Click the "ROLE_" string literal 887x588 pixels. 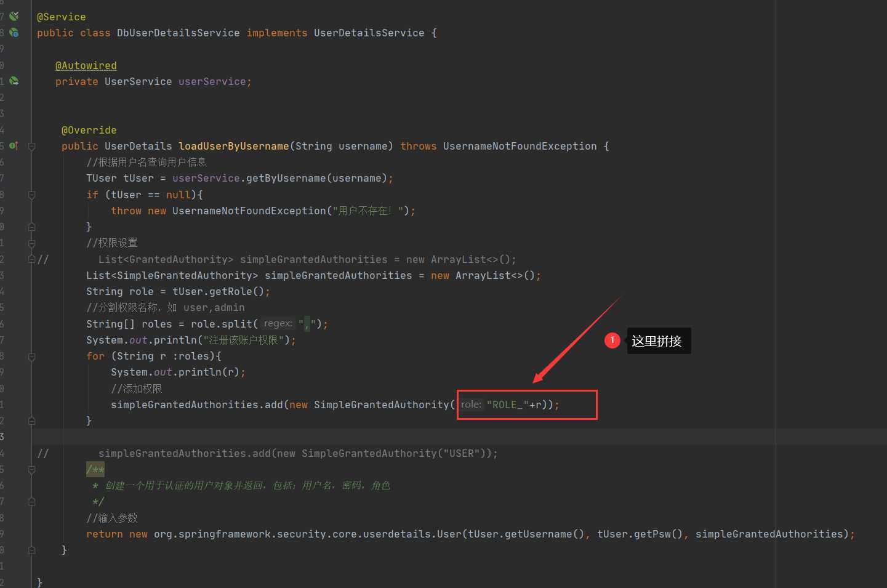coord(508,405)
